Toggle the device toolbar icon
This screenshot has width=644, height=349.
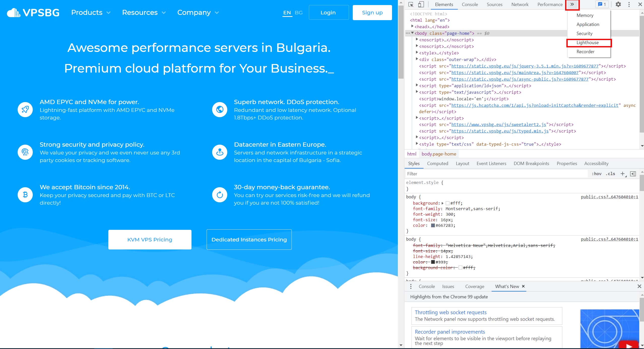point(421,5)
